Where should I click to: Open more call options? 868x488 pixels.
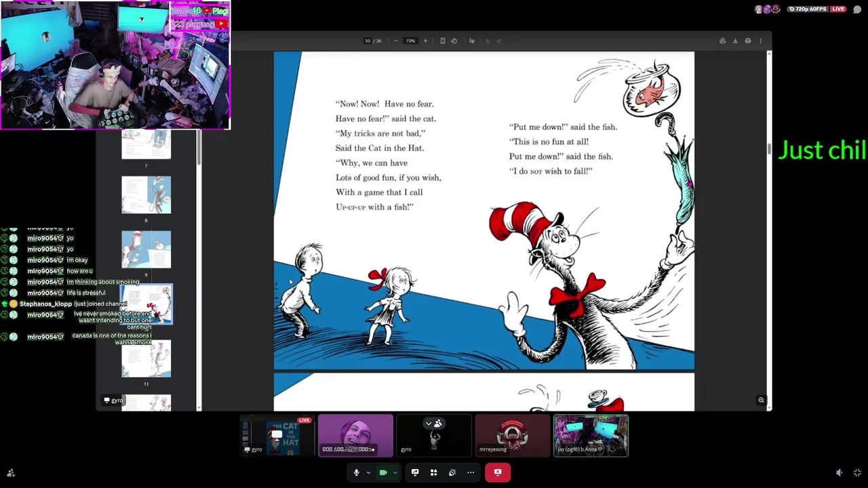coord(471,472)
